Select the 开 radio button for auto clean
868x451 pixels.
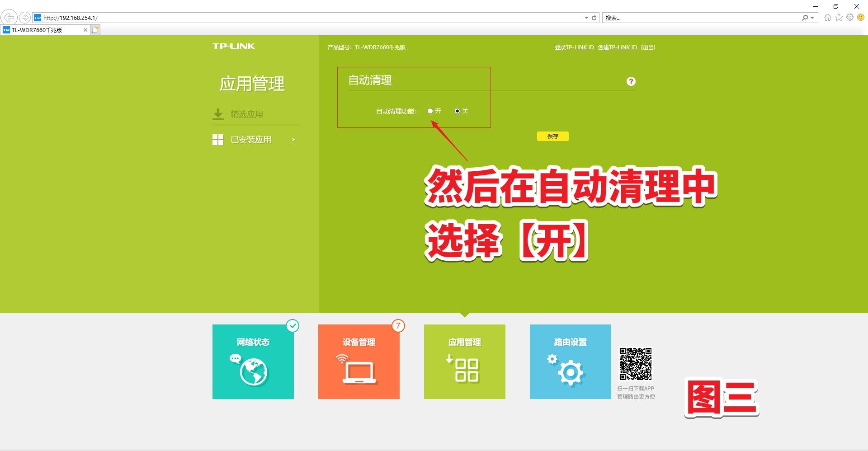coord(430,111)
